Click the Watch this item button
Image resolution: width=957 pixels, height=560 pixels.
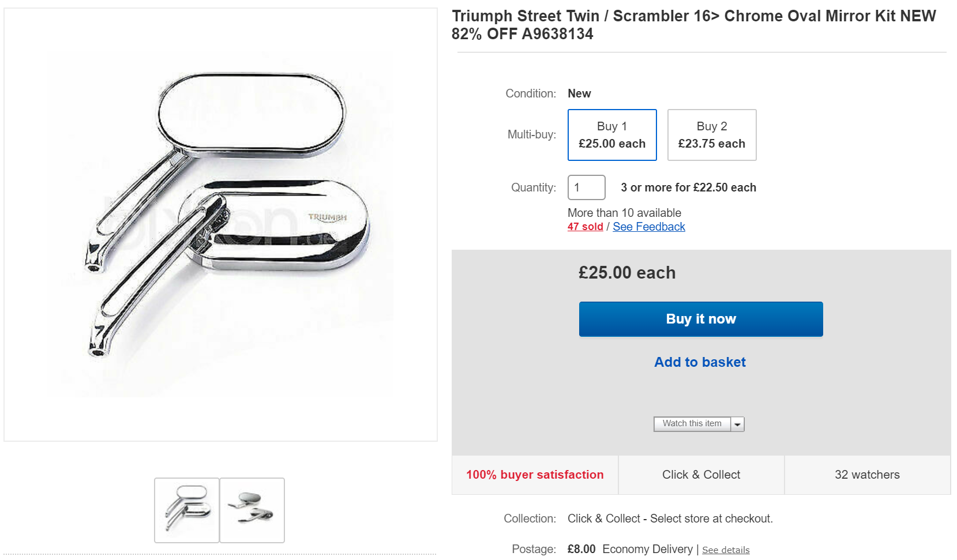(692, 424)
